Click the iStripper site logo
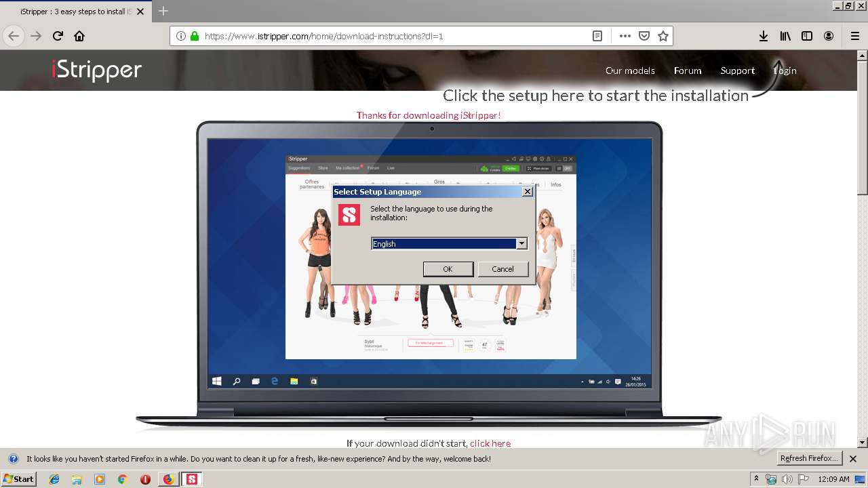 point(96,70)
